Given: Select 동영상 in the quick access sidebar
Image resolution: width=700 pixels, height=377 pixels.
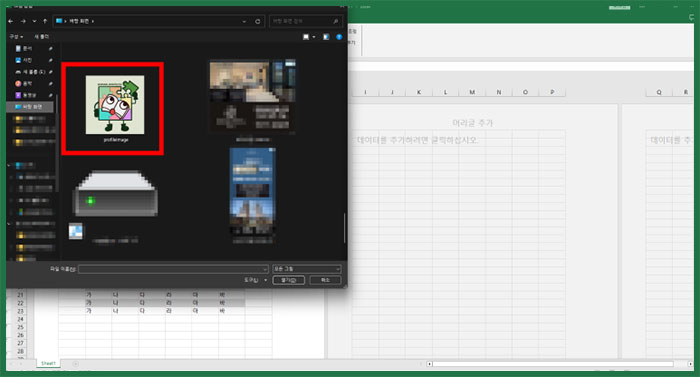Looking at the screenshot, I should [x=29, y=95].
